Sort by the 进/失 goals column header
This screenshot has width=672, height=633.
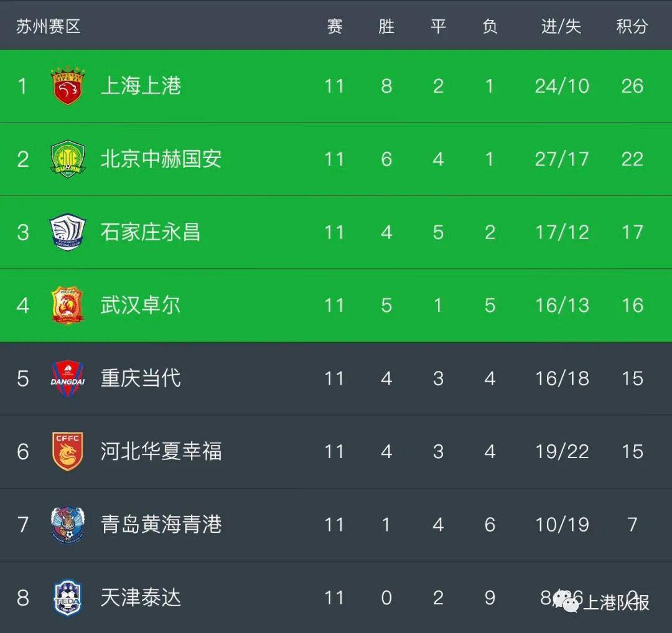click(x=561, y=27)
